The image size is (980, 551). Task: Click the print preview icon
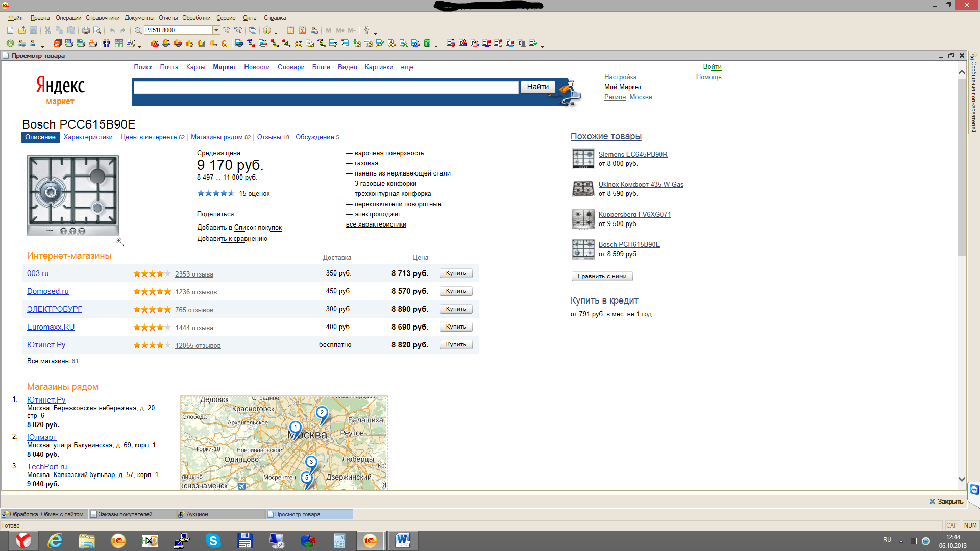(x=97, y=30)
